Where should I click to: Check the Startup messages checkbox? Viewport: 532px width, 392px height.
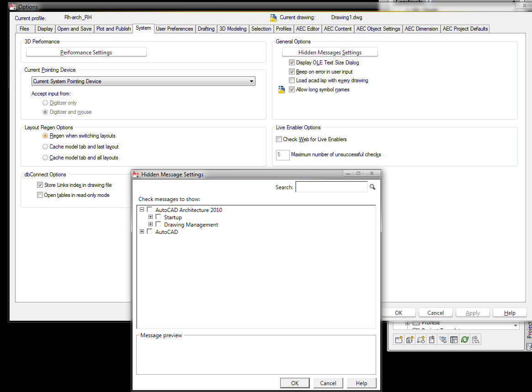point(158,217)
